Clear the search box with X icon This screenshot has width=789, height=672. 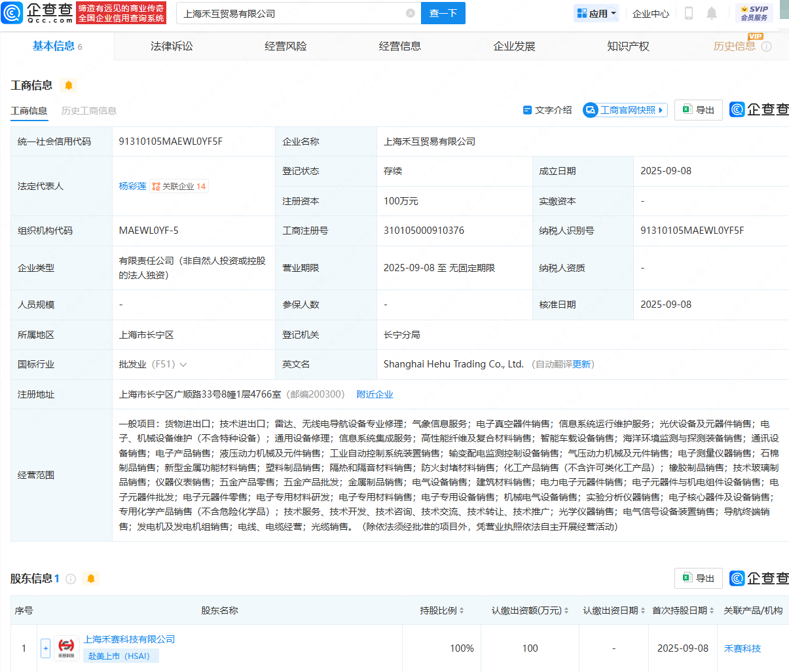pyautogui.click(x=411, y=13)
